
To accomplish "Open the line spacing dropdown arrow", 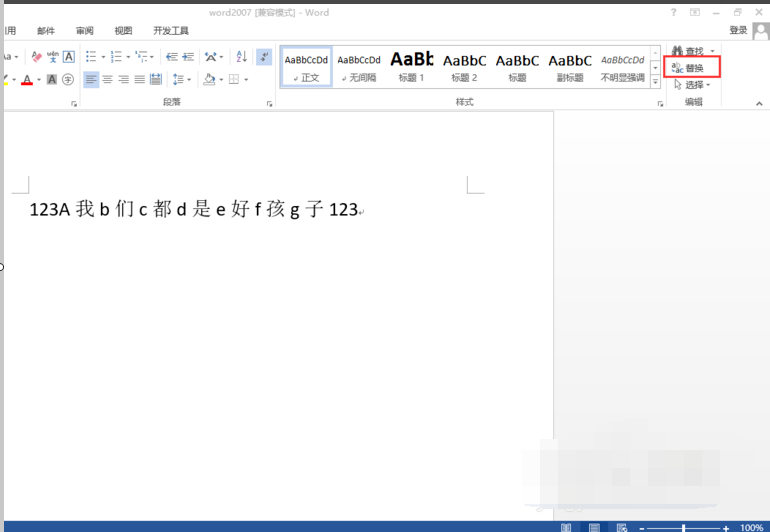I will click(190, 80).
